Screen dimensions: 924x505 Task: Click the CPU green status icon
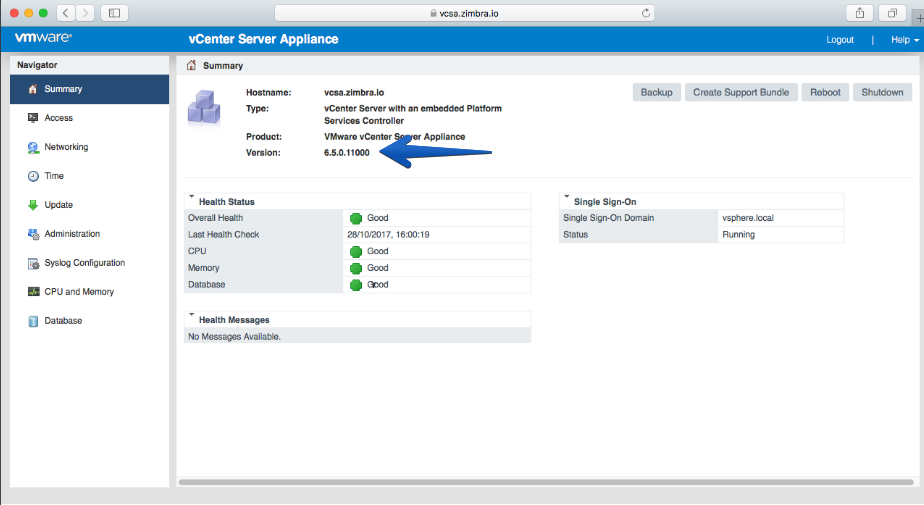356,252
